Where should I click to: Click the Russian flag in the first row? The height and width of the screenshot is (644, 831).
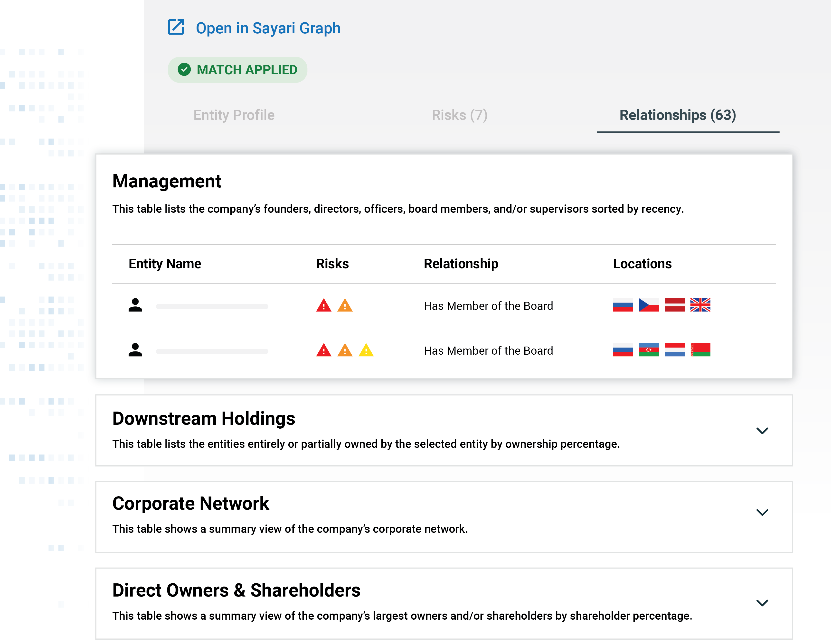coord(623,305)
